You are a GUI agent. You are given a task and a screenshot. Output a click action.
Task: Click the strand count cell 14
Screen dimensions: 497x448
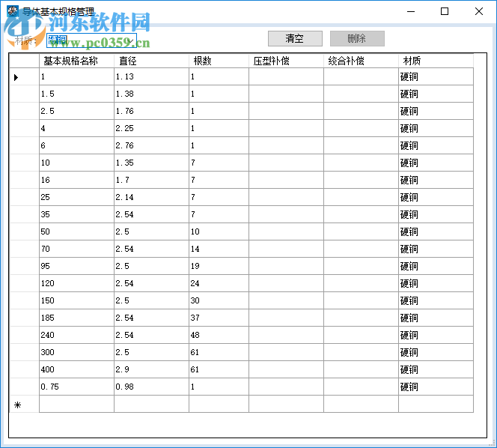pos(219,249)
